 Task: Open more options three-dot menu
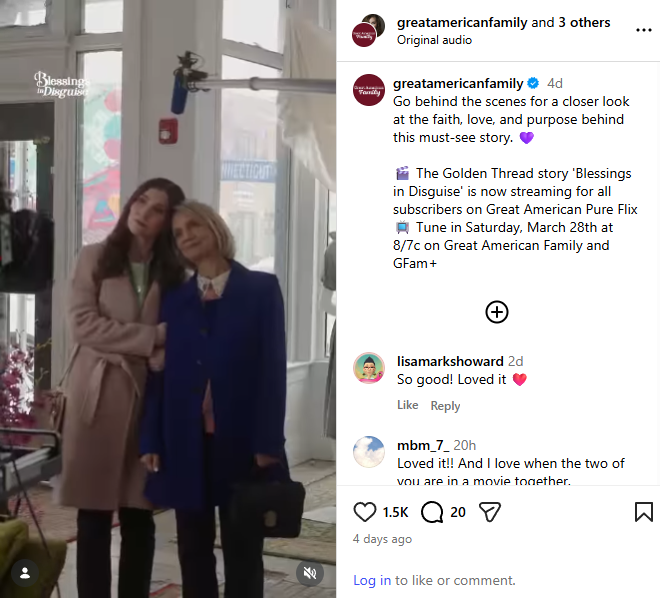click(644, 30)
